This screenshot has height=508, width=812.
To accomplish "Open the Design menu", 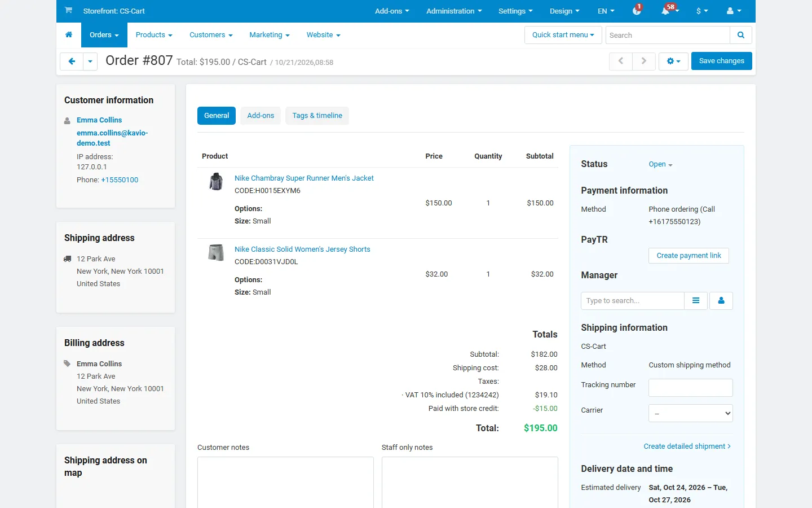I will coord(564,11).
